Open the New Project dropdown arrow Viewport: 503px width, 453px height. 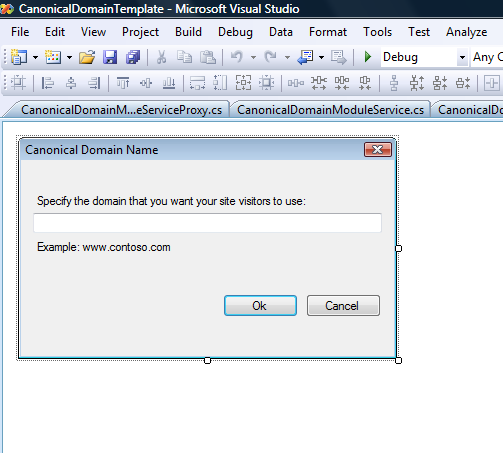pyautogui.click(x=35, y=57)
